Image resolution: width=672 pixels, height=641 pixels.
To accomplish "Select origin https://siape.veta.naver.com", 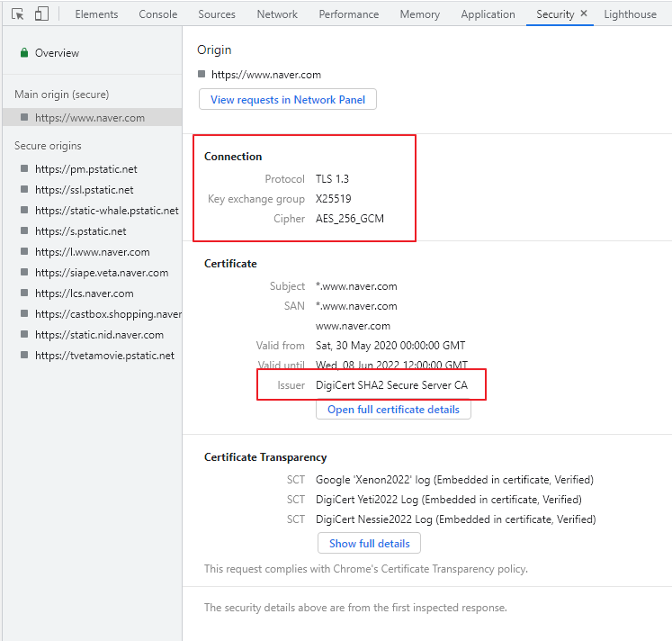I will pos(101,273).
